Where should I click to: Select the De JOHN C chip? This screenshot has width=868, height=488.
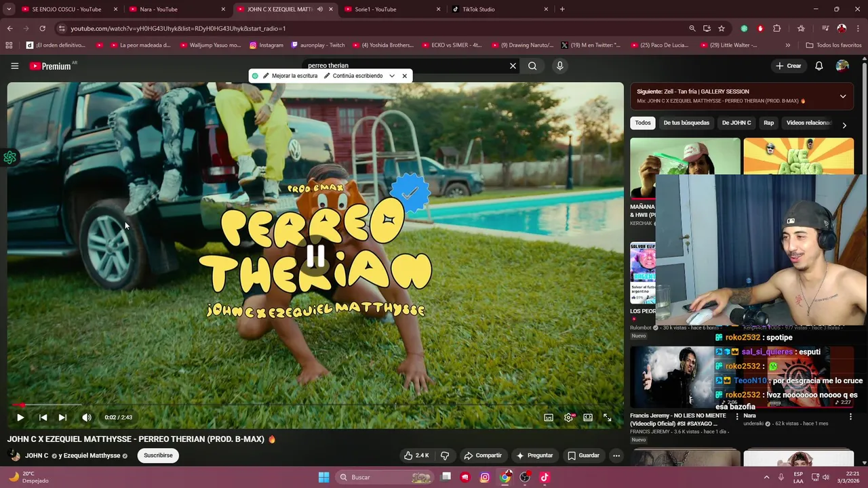[736, 123]
